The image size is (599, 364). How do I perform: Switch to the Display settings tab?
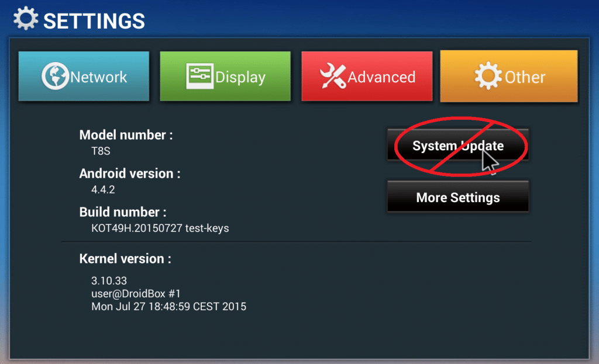225,77
